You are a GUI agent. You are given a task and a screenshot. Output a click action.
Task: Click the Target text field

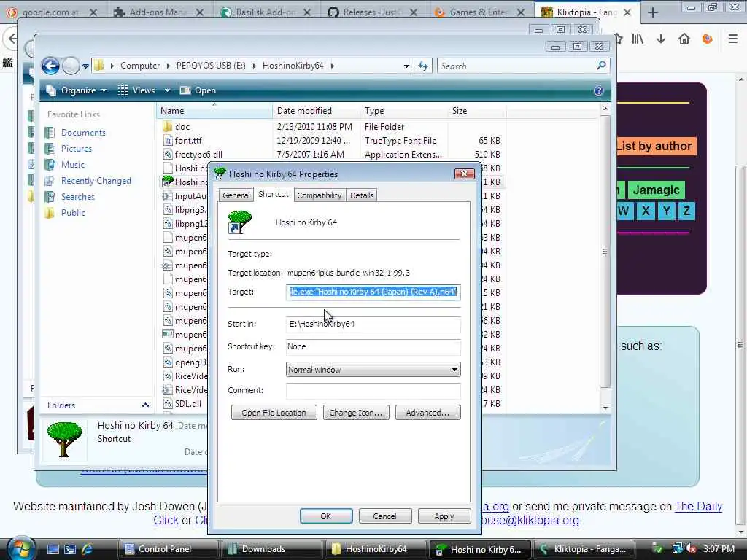[x=373, y=292]
